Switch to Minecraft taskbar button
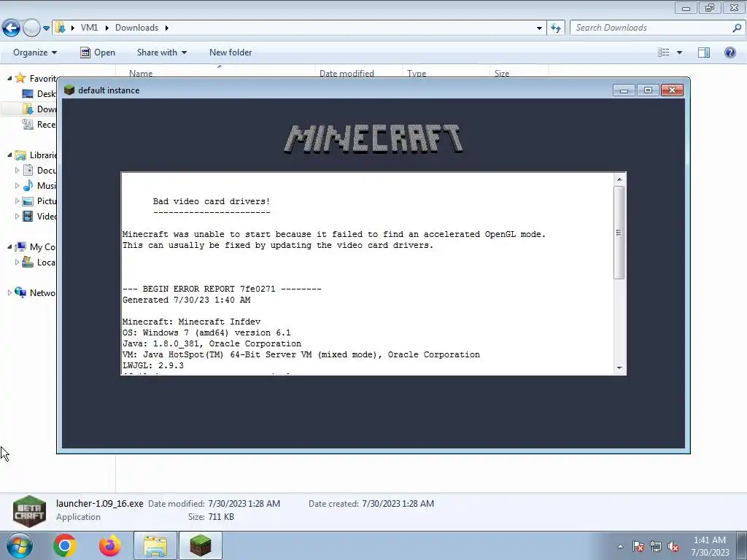 click(x=201, y=545)
